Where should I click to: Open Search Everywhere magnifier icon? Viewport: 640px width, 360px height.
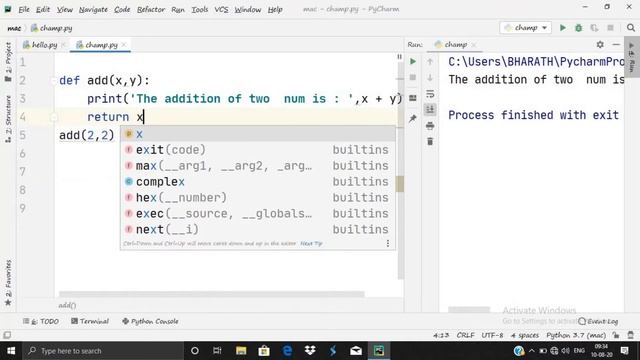631,28
